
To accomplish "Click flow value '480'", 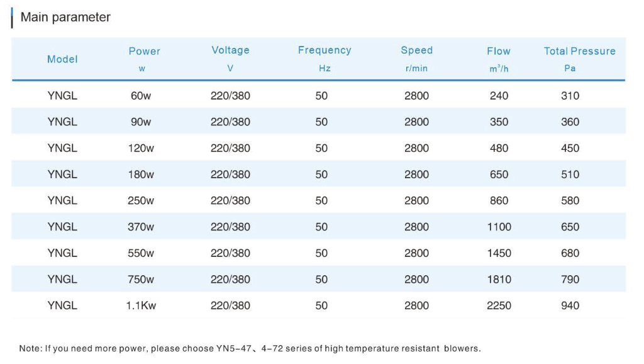I will 499,149.
